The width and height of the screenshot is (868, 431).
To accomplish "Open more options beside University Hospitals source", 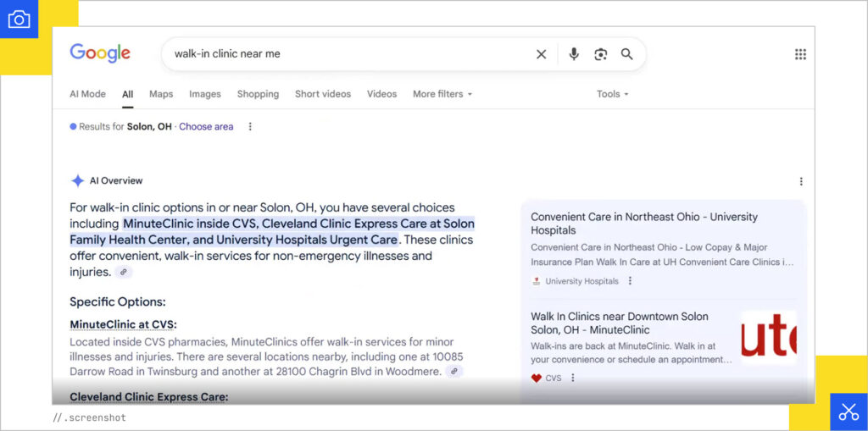I will pos(630,281).
